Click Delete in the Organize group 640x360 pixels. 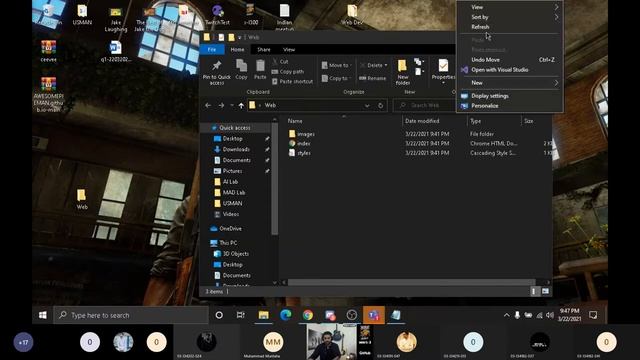click(x=373, y=65)
